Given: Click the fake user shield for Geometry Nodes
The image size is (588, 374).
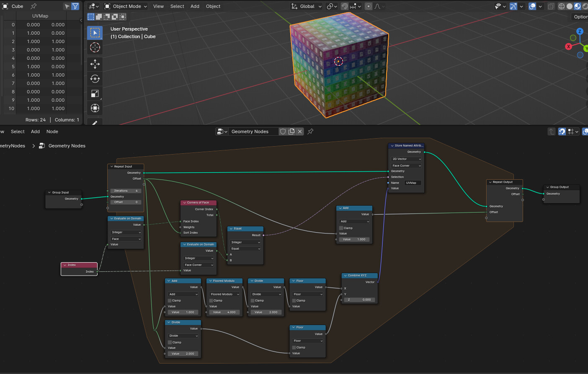Looking at the screenshot, I should pyautogui.click(x=283, y=132).
